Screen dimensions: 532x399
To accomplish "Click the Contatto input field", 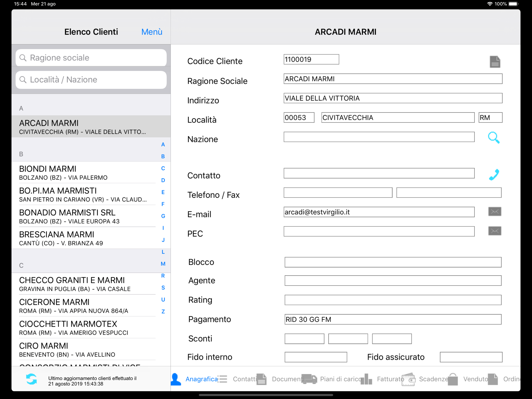I will (379, 173).
